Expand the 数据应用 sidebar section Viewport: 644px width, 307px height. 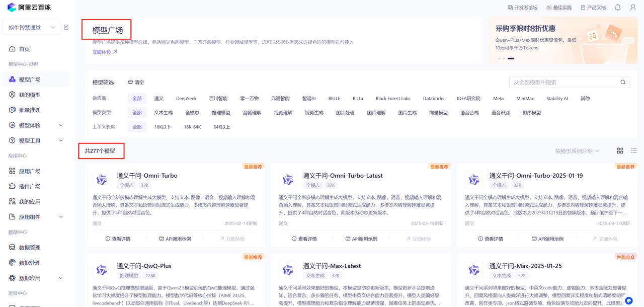pos(61,278)
